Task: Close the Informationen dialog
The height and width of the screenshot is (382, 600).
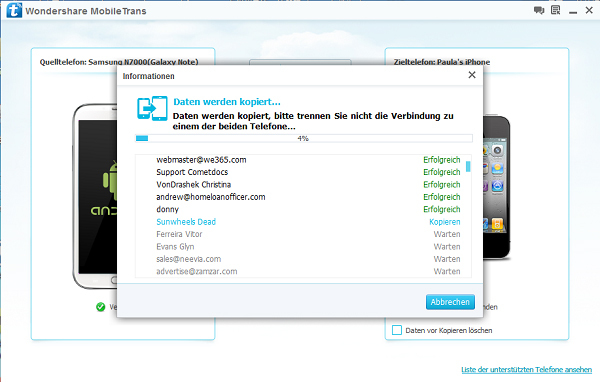Action: click(x=472, y=75)
